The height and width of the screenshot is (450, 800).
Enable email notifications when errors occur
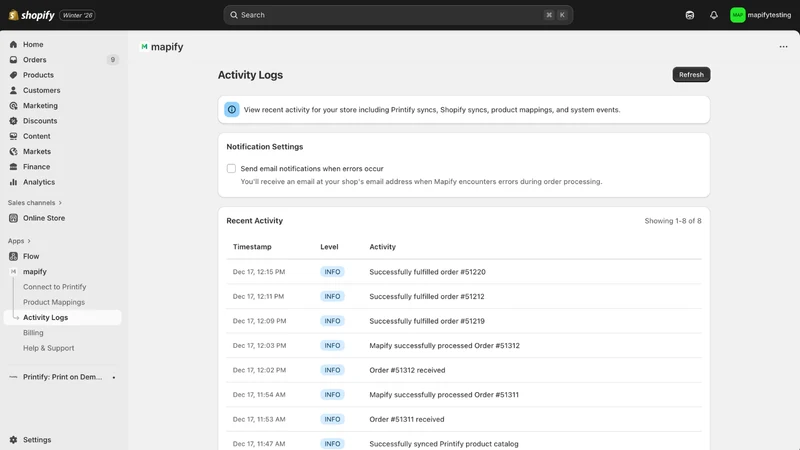[x=231, y=168]
